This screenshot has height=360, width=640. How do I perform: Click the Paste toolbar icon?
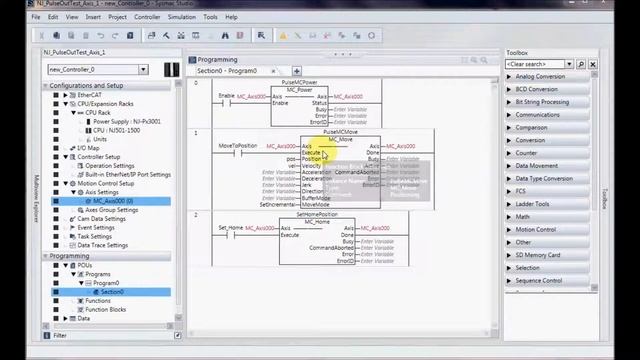click(x=71, y=36)
